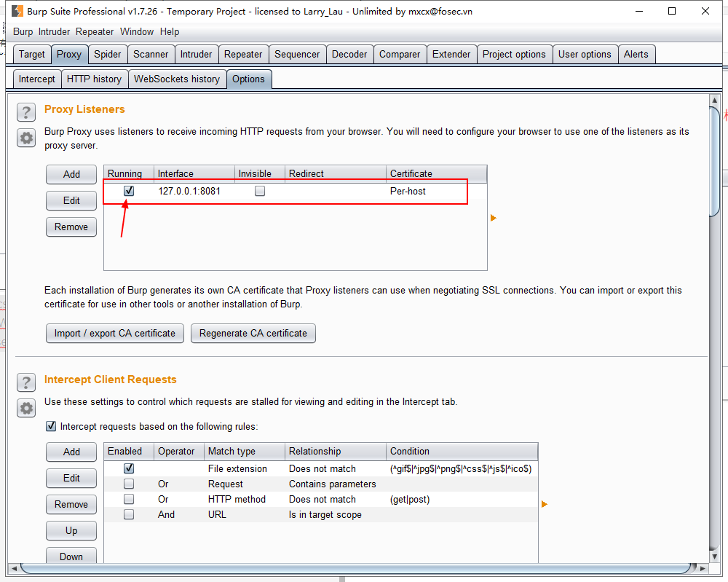Screen dimensions: 728x582
Task: Open the Repeater menu
Action: pyautogui.click(x=95, y=31)
